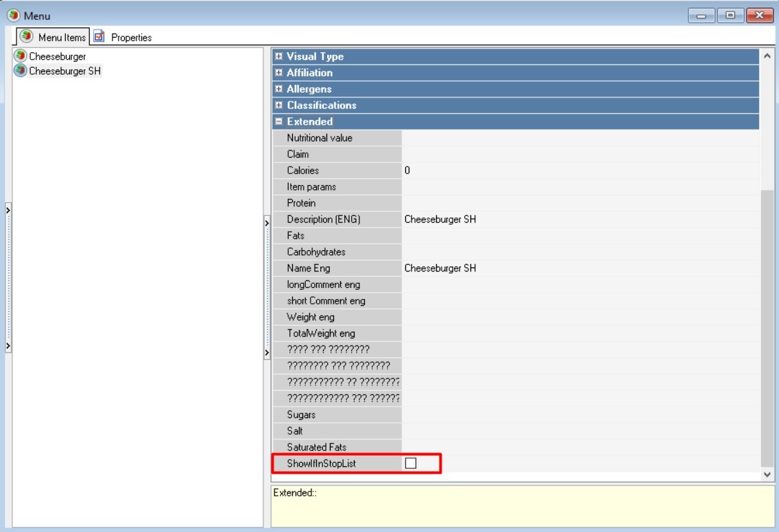Click the Name Eng value field
This screenshot has width=779, height=532.
[x=579, y=268]
